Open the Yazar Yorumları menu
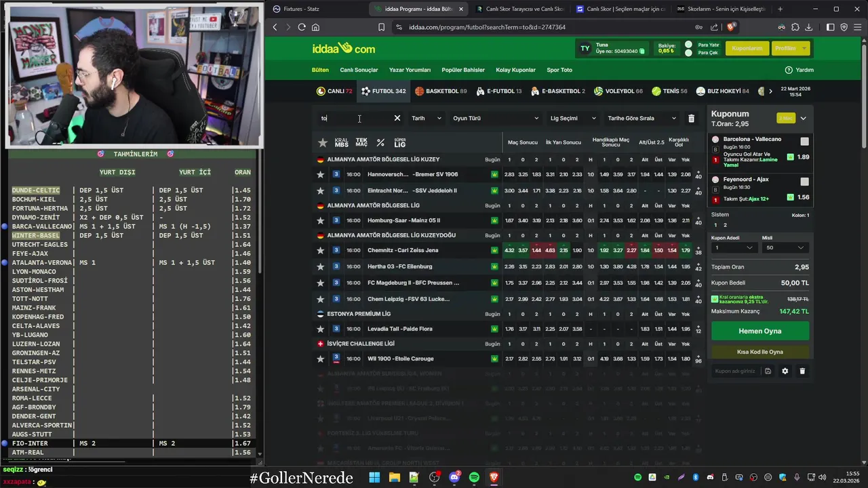The width and height of the screenshot is (868, 488). [x=410, y=70]
